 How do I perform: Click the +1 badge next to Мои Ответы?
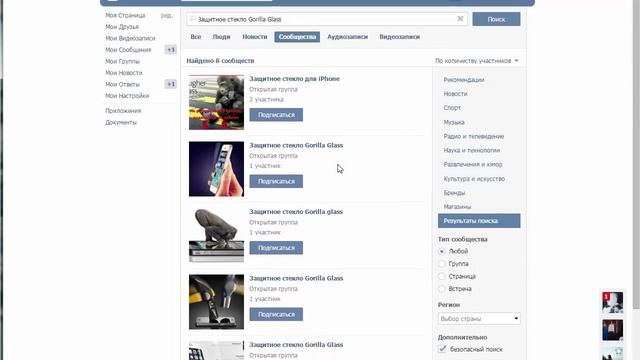click(x=171, y=84)
